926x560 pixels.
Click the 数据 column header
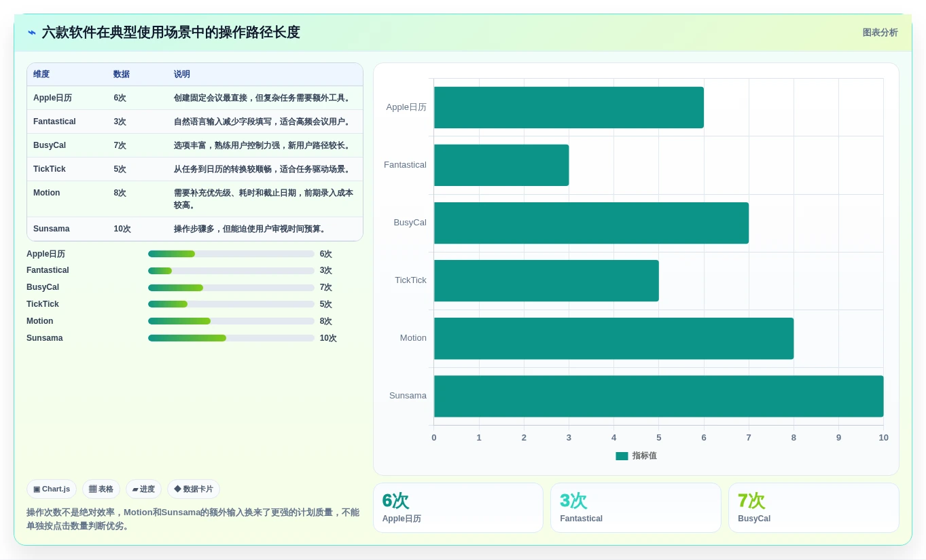coord(122,75)
